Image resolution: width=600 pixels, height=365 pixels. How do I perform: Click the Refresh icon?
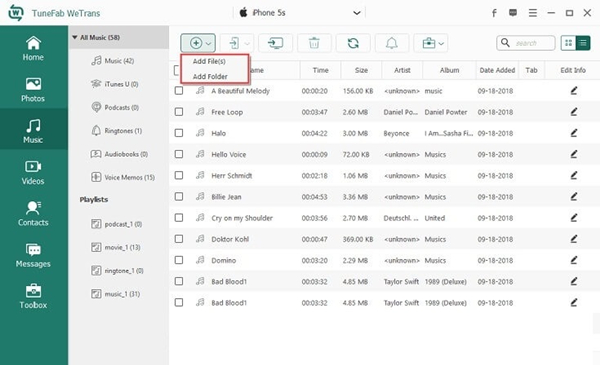pyautogui.click(x=353, y=43)
